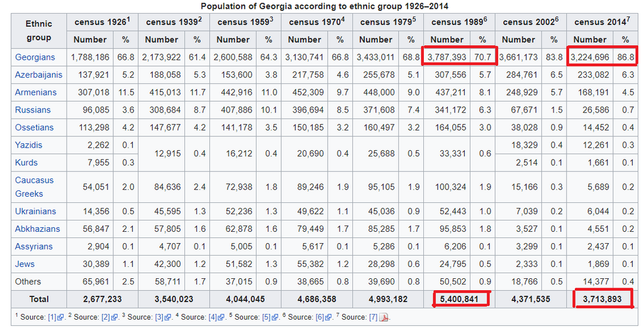
Task: Click the Ukrainians 1939 value 45,595
Action: pos(167,211)
